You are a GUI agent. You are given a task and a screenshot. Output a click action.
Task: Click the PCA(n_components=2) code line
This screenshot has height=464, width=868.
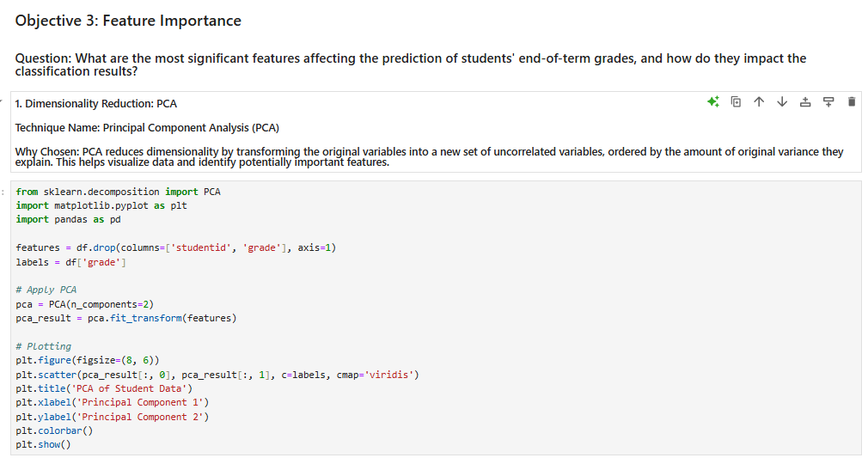click(84, 304)
